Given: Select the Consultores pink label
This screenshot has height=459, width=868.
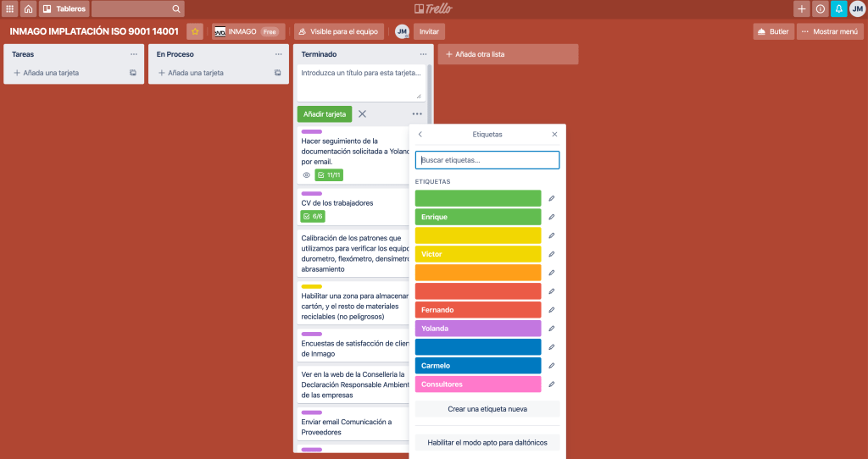Looking at the screenshot, I should click(x=478, y=384).
